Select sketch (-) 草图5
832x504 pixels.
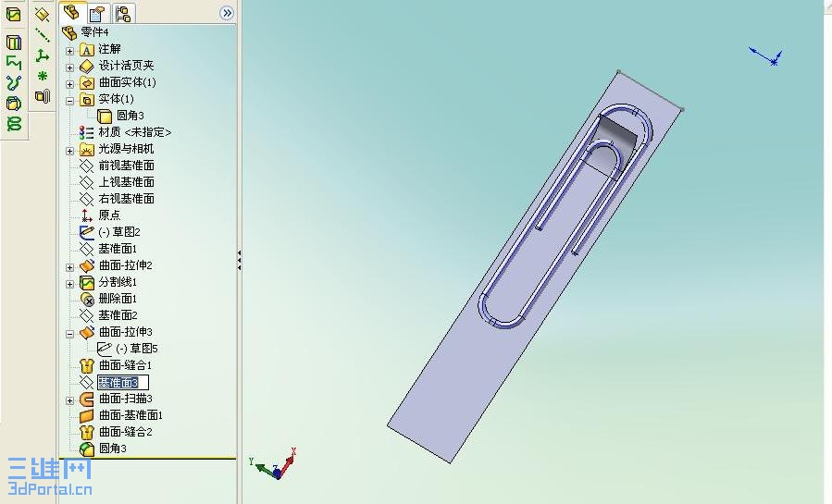(x=137, y=349)
